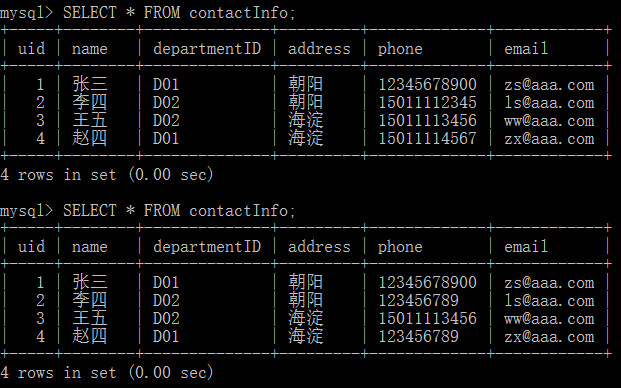The height and width of the screenshot is (388, 621).
Task: Click the first '4 rows in set' message
Action: tap(107, 175)
